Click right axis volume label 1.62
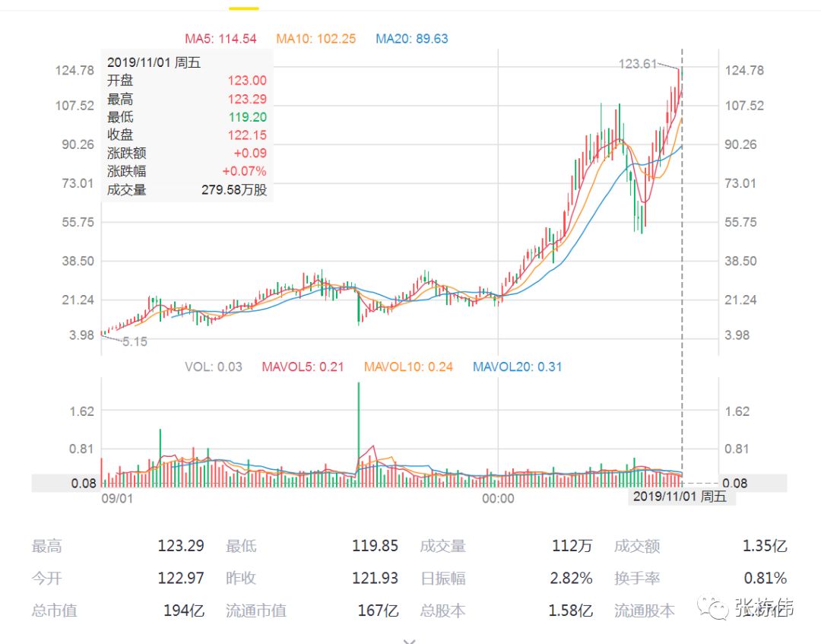The height and width of the screenshot is (644, 821). pos(737,411)
